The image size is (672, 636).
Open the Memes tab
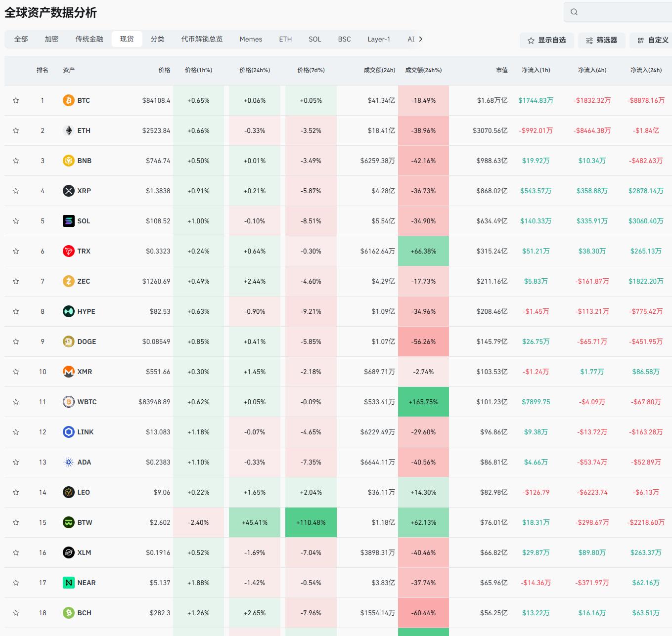[x=251, y=39]
